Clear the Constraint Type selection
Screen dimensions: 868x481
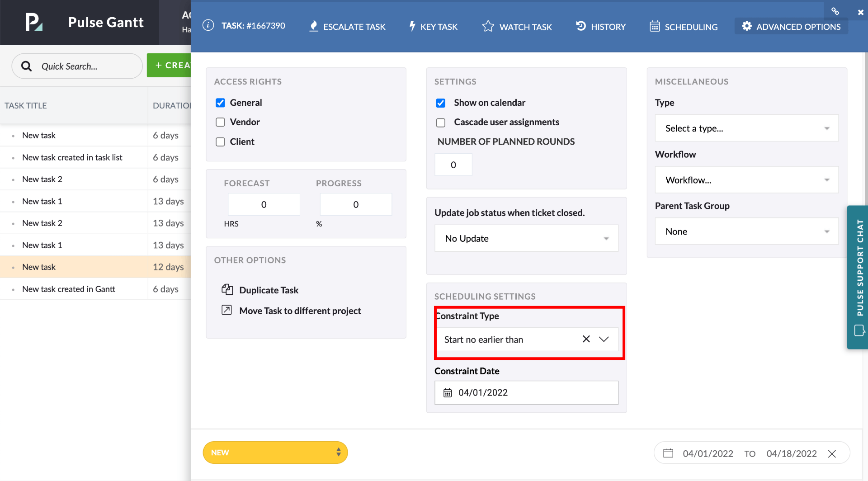[586, 339]
